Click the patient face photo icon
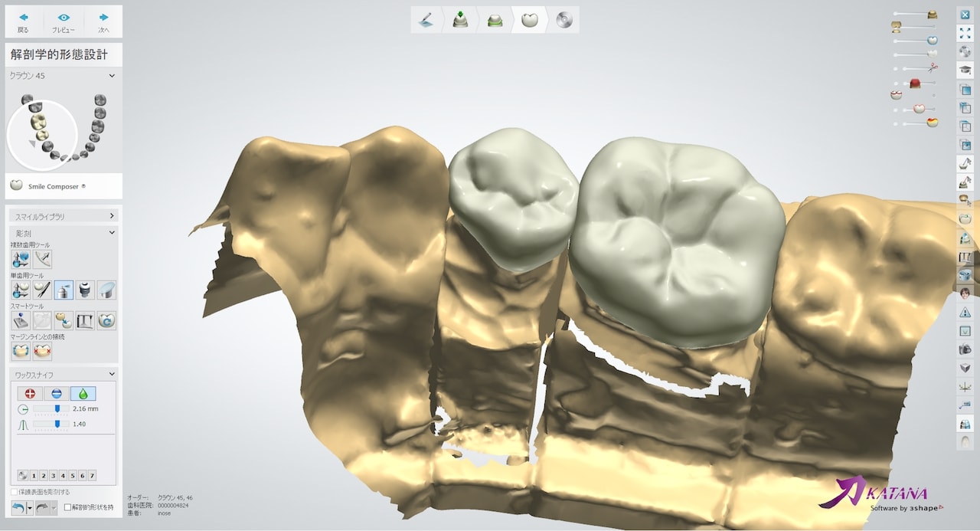980x531 pixels. (x=965, y=293)
